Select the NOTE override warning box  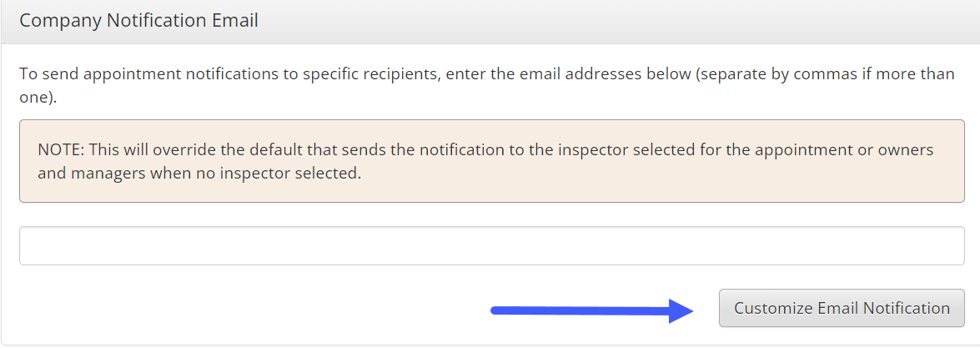pyautogui.click(x=491, y=161)
